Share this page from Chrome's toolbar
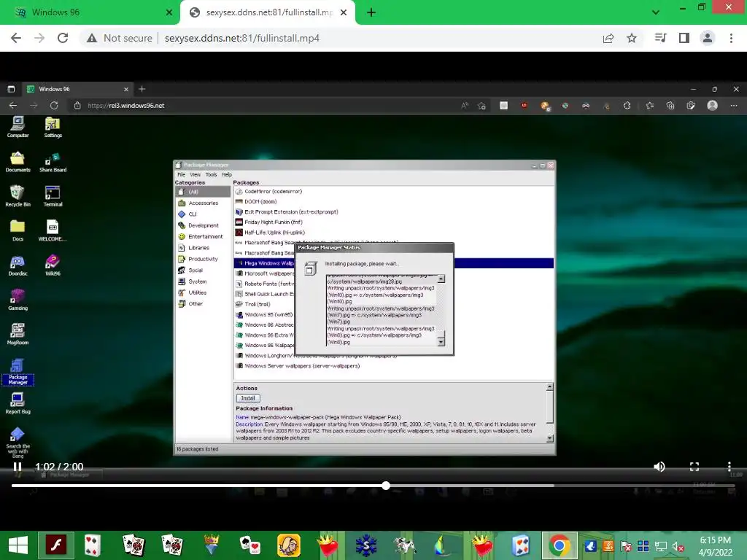The width and height of the screenshot is (747, 560). pyautogui.click(x=608, y=38)
